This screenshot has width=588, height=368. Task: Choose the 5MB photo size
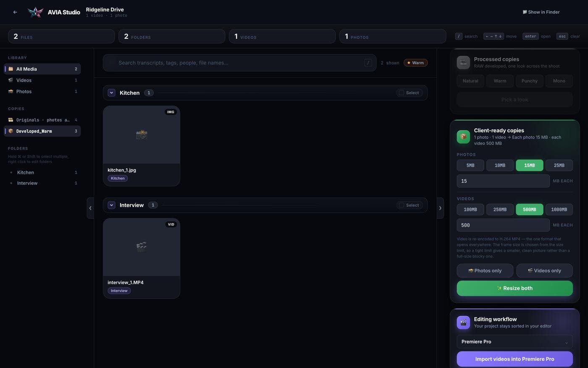(470, 165)
